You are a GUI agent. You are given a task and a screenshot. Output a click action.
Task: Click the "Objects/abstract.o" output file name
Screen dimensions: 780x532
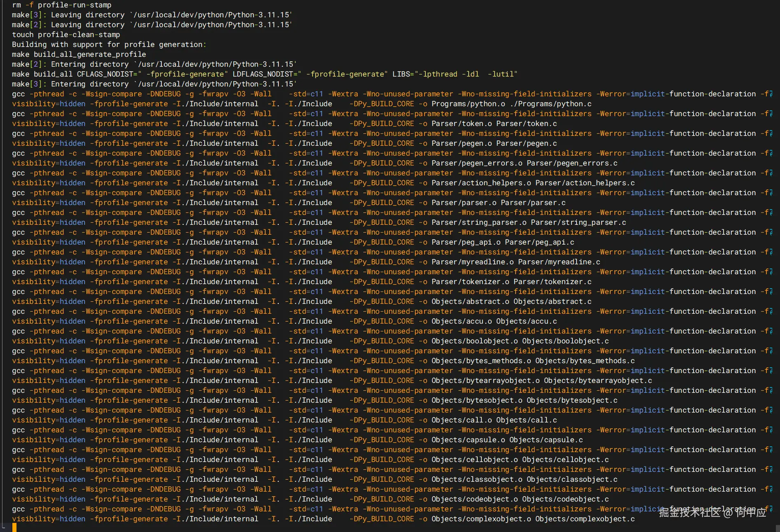click(x=470, y=301)
